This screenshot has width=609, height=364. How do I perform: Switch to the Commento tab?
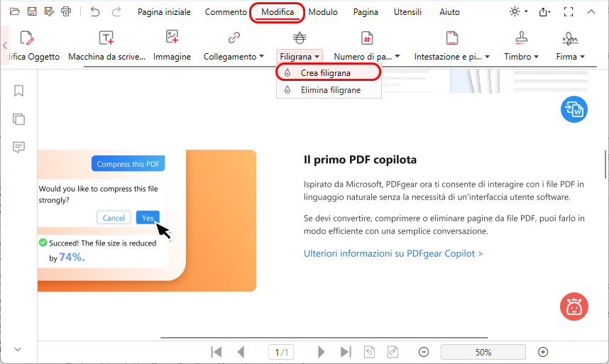click(226, 12)
